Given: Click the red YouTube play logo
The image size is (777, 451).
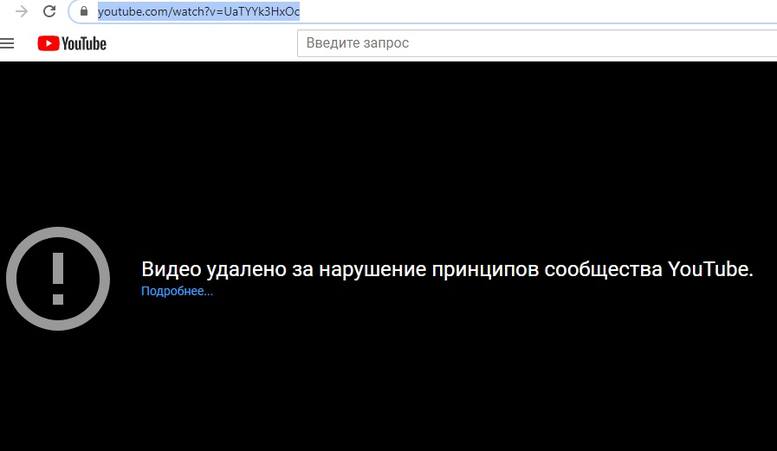Looking at the screenshot, I should click(x=48, y=43).
